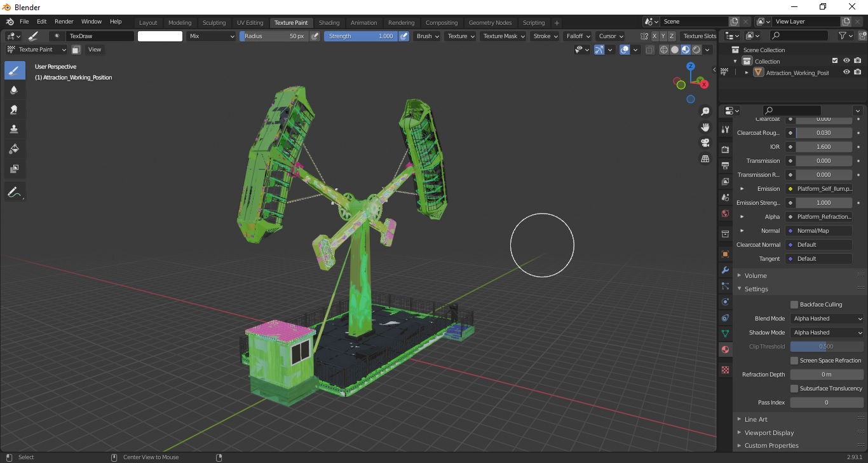
Task: Toggle Y axis symmetry
Action: click(x=663, y=36)
